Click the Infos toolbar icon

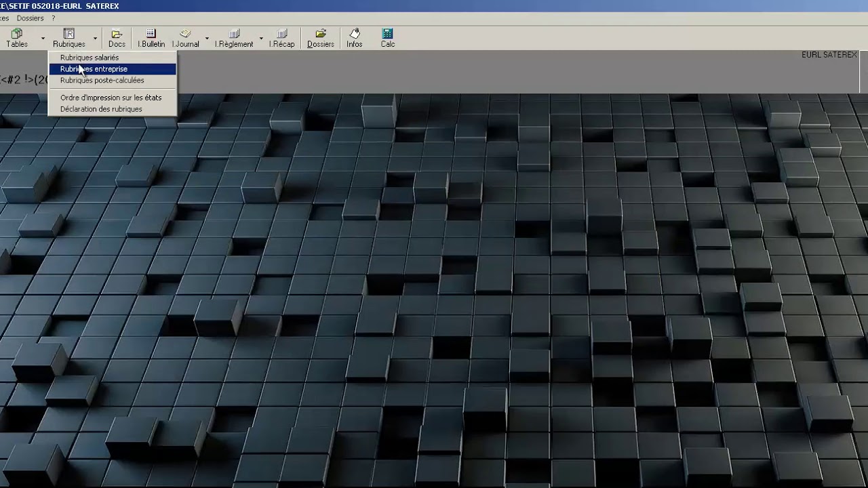coord(355,38)
